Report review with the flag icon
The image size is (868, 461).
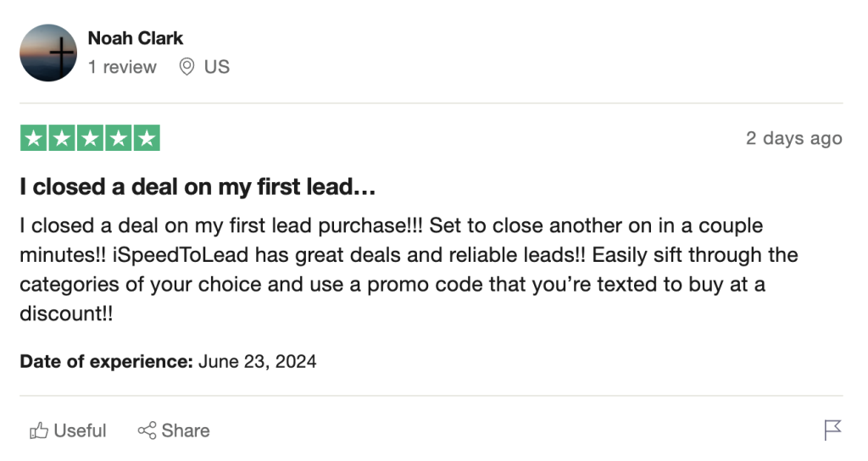click(x=833, y=430)
